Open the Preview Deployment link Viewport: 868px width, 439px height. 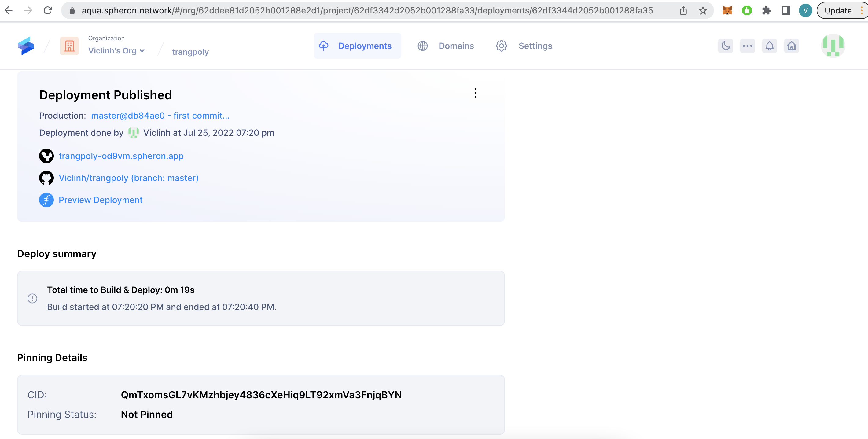pyautogui.click(x=101, y=200)
